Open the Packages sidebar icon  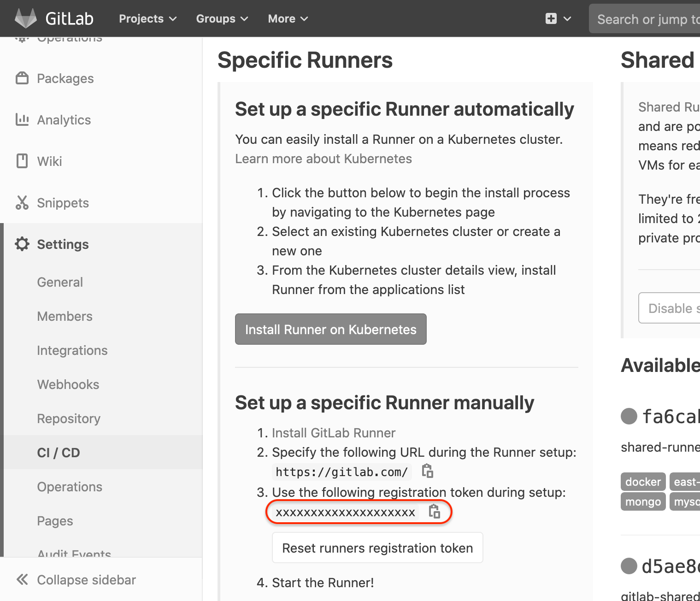[22, 78]
